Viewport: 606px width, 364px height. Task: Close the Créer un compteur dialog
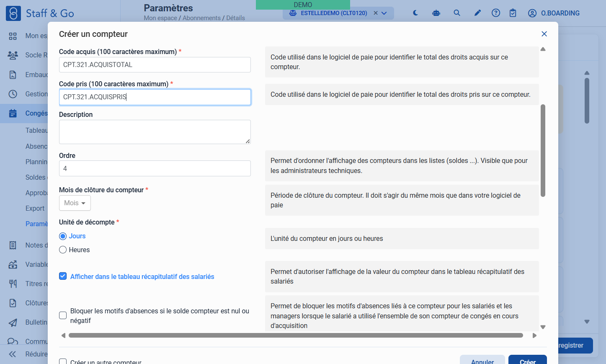pyautogui.click(x=544, y=34)
